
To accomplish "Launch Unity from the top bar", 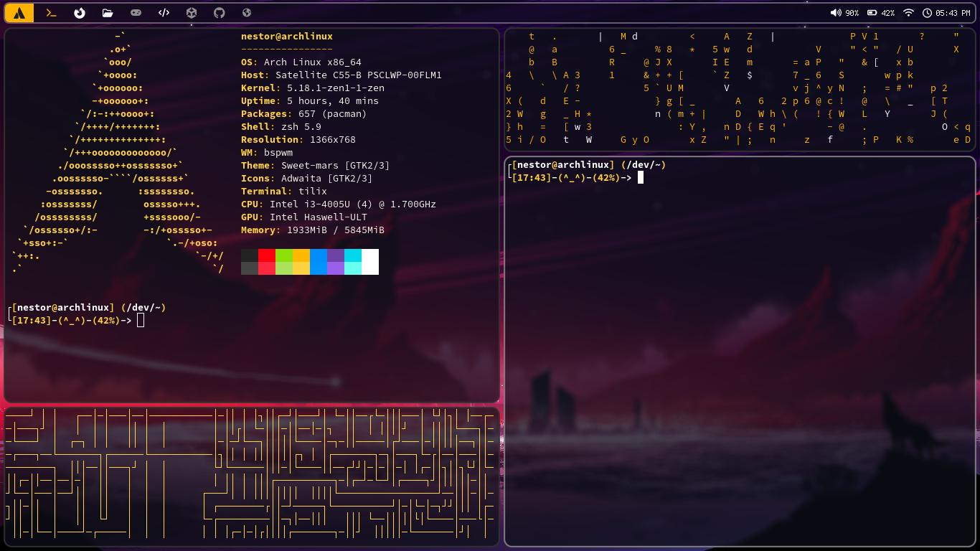I will (x=192, y=12).
